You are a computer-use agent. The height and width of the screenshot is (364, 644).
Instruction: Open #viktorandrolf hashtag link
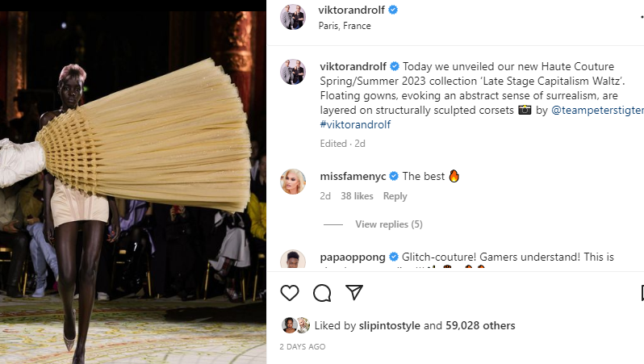click(355, 124)
